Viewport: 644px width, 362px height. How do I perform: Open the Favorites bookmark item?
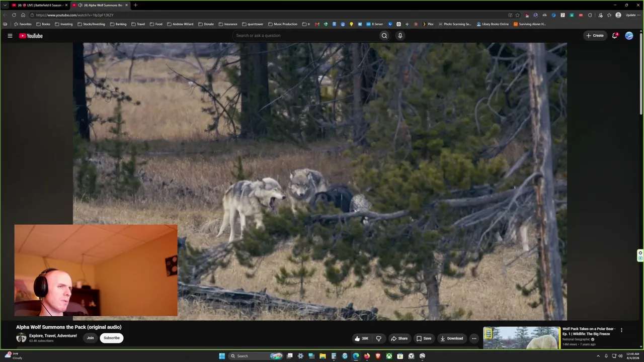tap(23, 24)
